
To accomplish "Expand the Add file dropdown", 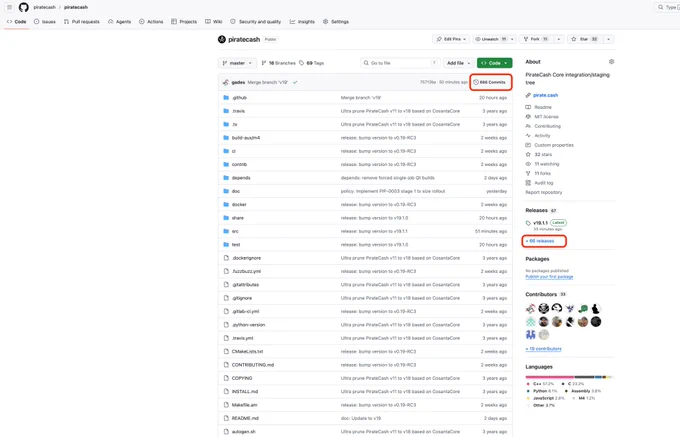I will point(458,63).
